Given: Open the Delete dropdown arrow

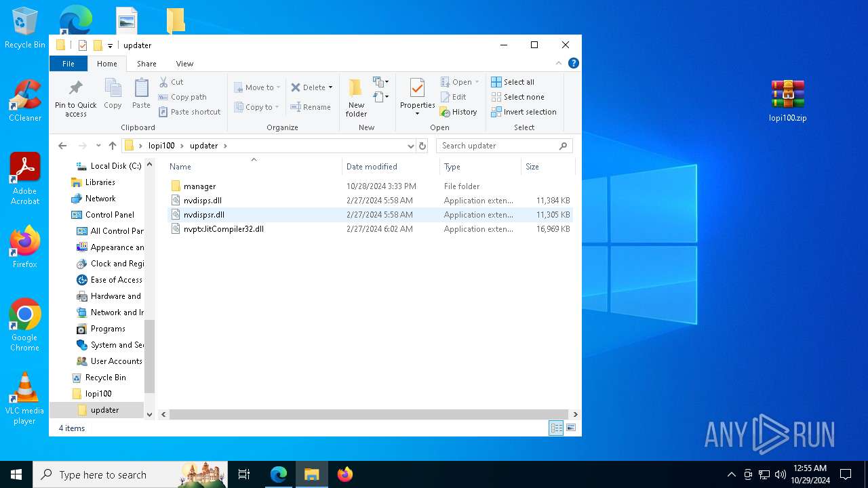Looking at the screenshot, I should (330, 87).
